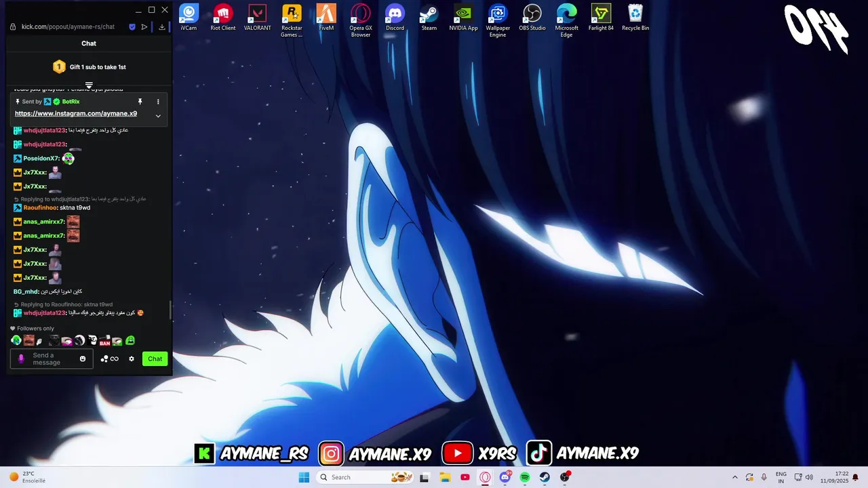Select the Discord desktop shortcut
This screenshot has height=488, width=868.
[x=395, y=18]
